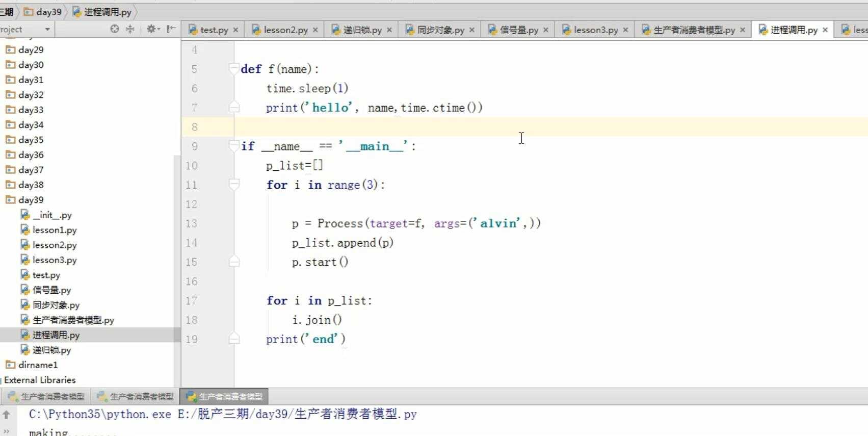
Task: Click line number 13 in the gutter
Action: point(191,223)
